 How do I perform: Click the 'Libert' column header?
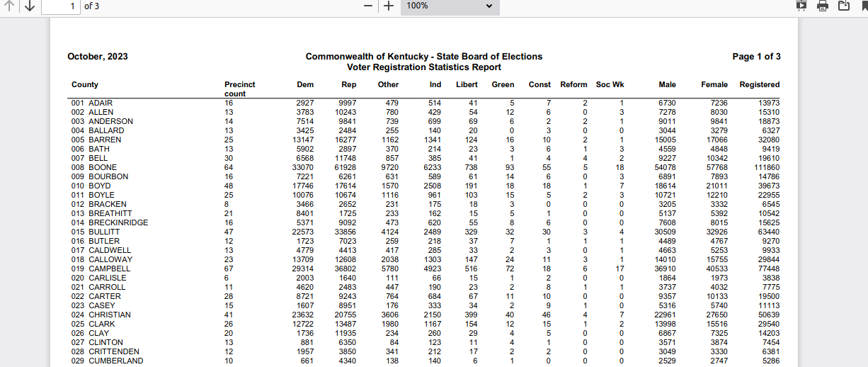pos(467,84)
